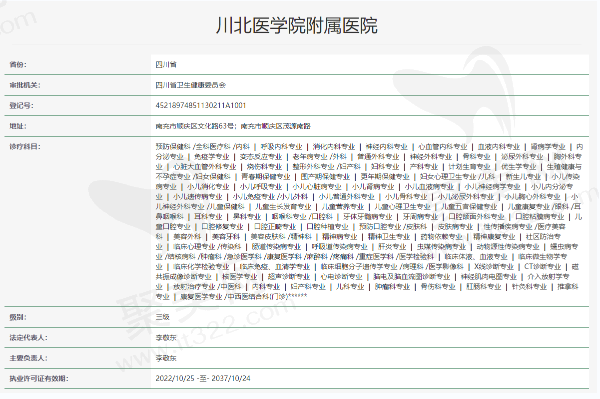Select the 地址 row label

click(x=18, y=126)
